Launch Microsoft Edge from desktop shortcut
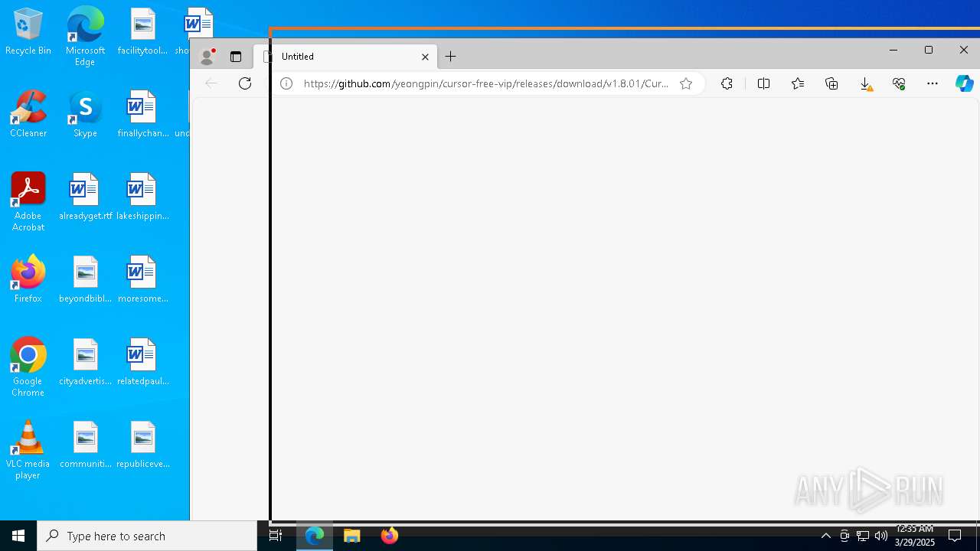Screen dimensions: 980x551 (x=85, y=37)
